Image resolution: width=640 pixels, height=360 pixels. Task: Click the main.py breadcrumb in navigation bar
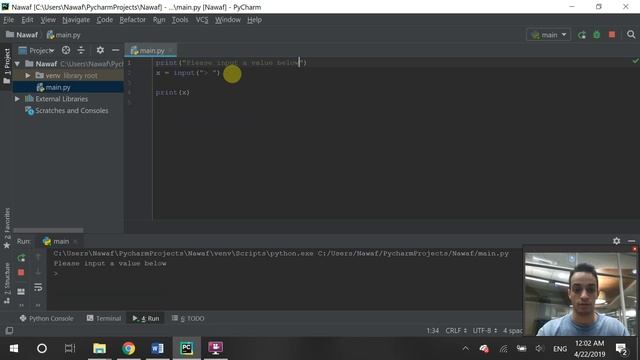(64, 35)
